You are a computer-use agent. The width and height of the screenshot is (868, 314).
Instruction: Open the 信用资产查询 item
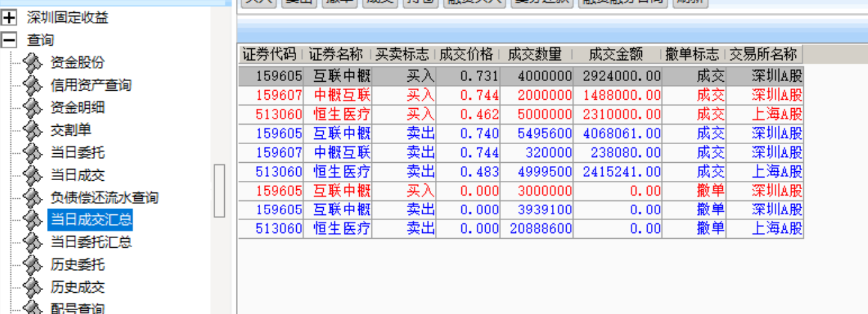(x=91, y=85)
